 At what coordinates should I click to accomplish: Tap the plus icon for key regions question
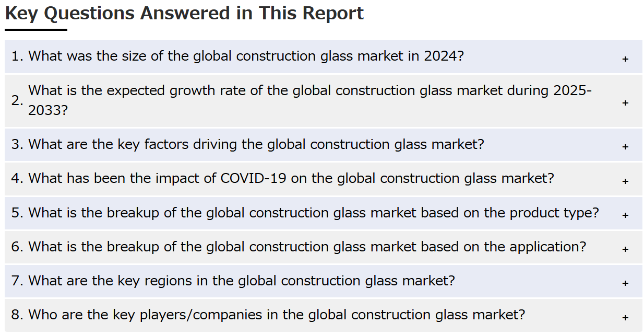625,283
